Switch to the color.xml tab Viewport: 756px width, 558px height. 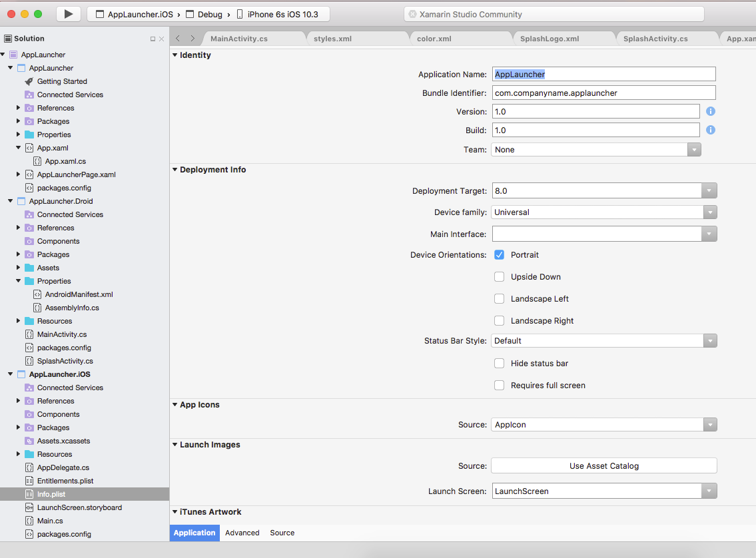tap(434, 39)
